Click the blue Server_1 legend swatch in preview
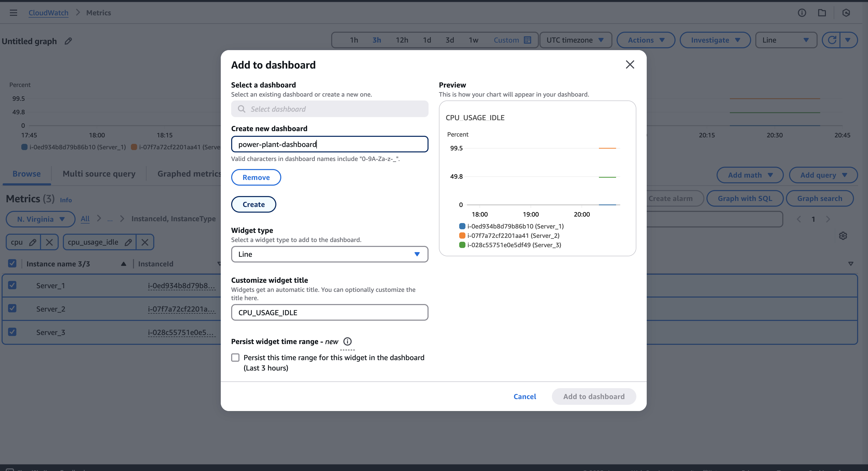 [x=462, y=226]
